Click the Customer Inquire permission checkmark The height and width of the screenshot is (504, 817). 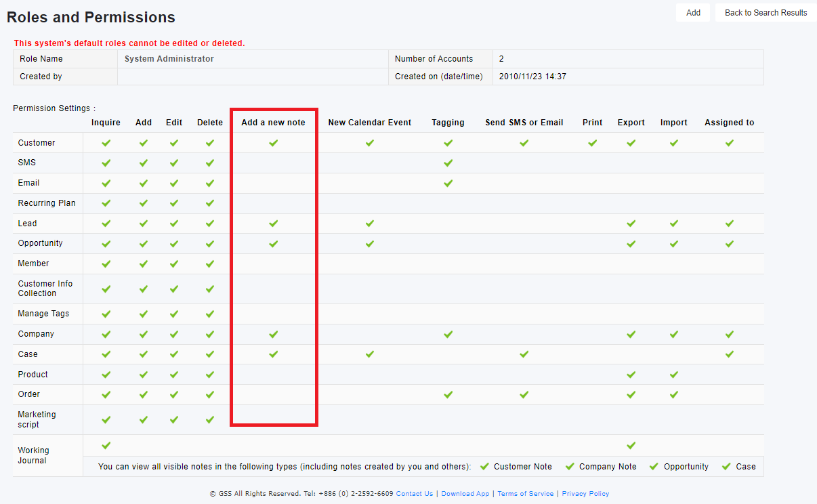(106, 143)
